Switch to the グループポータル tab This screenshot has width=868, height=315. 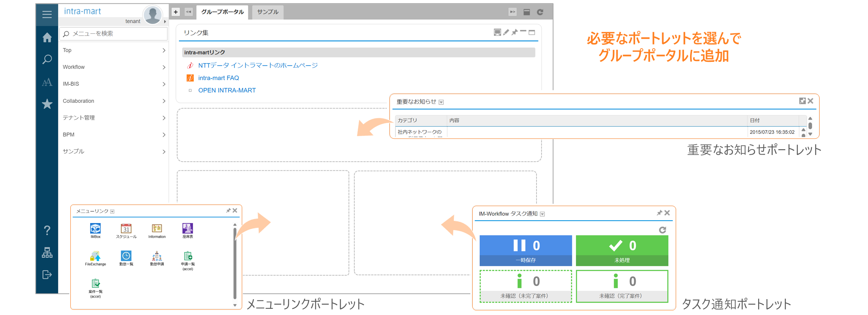[222, 12]
